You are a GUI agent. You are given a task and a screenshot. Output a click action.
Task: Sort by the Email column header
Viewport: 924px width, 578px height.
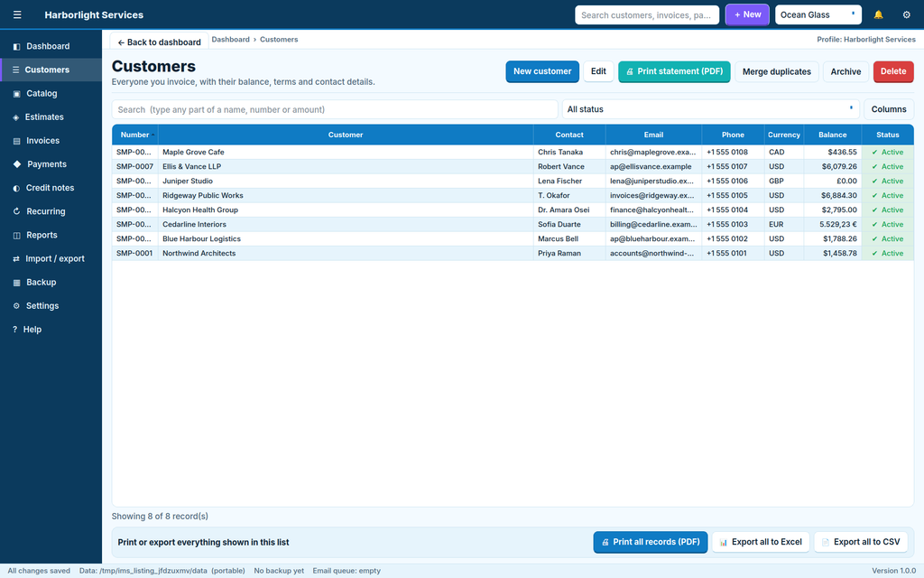point(653,135)
